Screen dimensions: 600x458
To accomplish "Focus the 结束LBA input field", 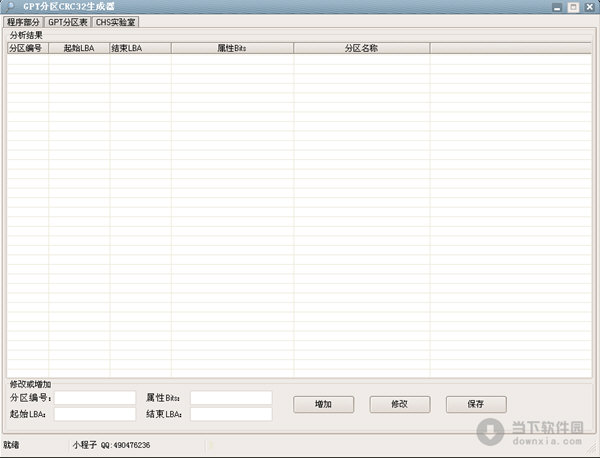I will click(x=231, y=414).
